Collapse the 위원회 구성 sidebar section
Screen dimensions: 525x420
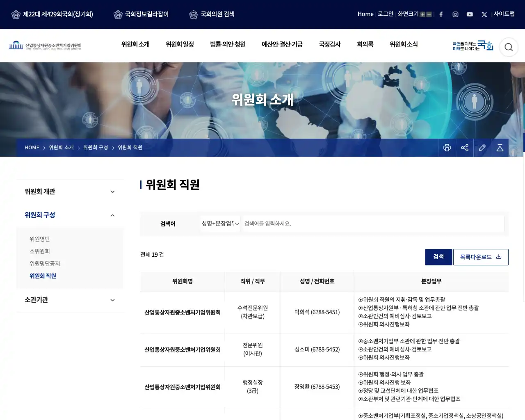[70, 215]
